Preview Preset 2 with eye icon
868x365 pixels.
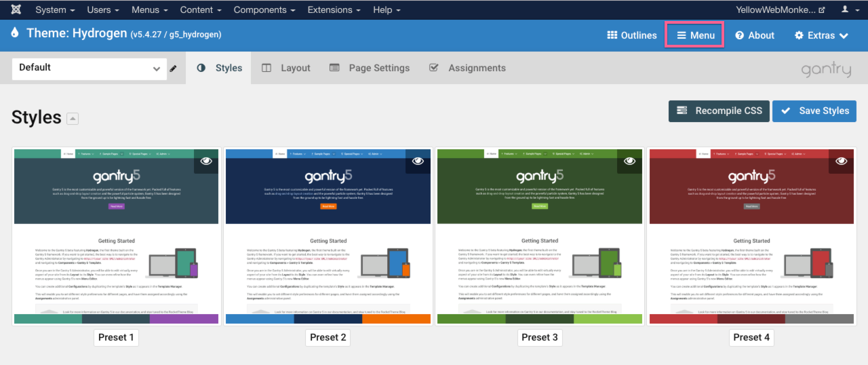coord(418,161)
